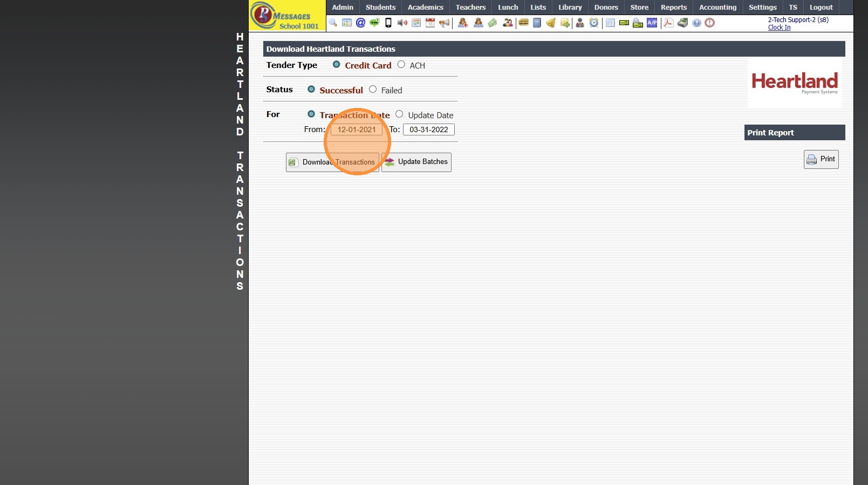This screenshot has height=485, width=868.
Task: Click the Messages School 1001 logo
Action: [288, 16]
